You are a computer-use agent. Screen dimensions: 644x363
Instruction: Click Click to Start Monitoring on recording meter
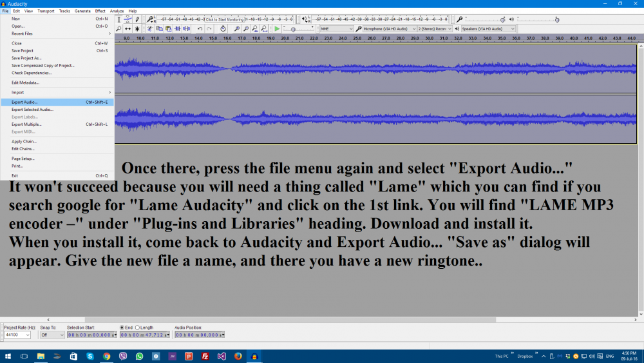[x=225, y=19]
